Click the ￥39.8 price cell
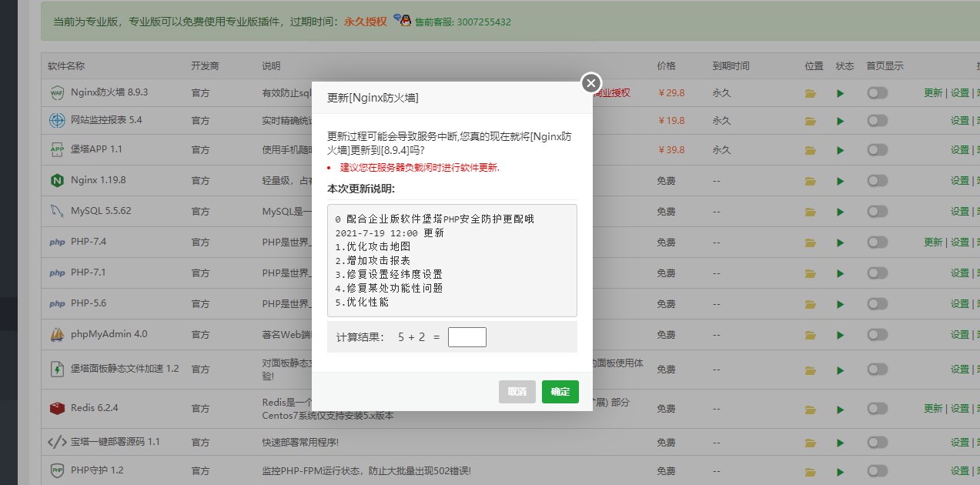Viewport: 980px width, 485px height. point(671,149)
